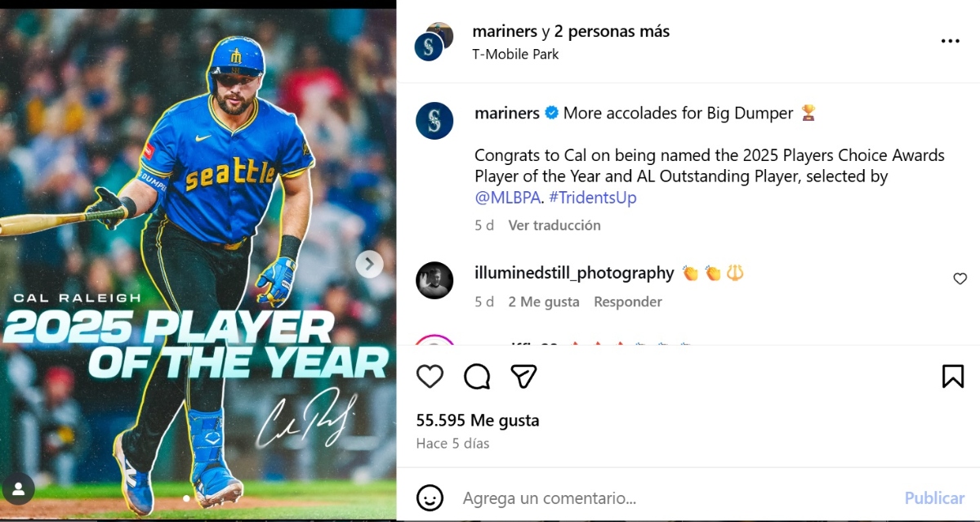Open the #TridentsUp hashtag

[x=593, y=198]
